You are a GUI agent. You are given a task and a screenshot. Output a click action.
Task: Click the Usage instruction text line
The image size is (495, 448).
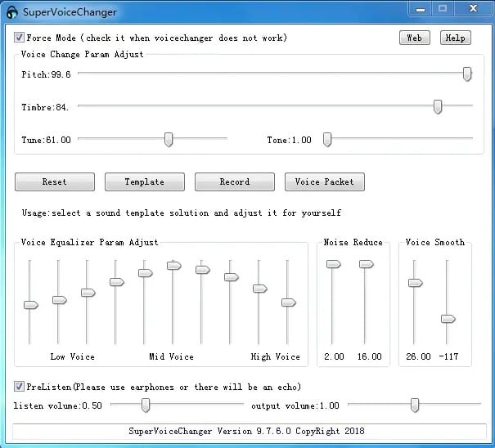pyautogui.click(x=182, y=213)
